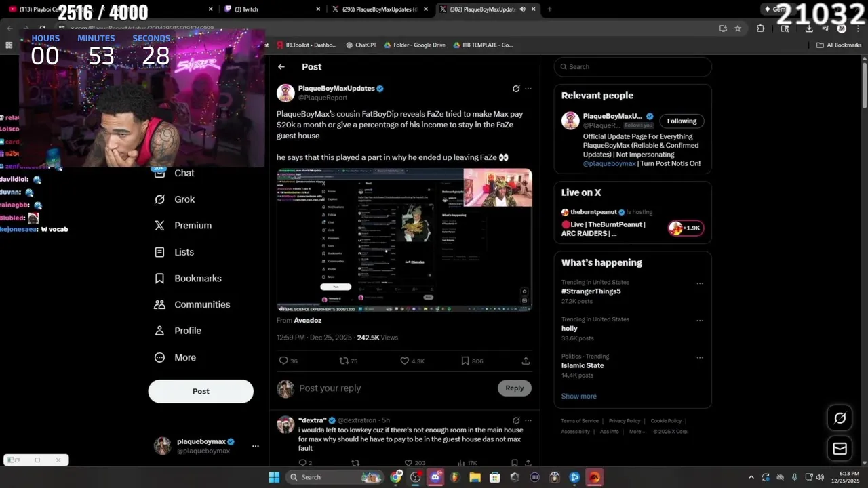
Task: Click the Following button for PlaqueBoyMaxUpdates
Action: (682, 121)
